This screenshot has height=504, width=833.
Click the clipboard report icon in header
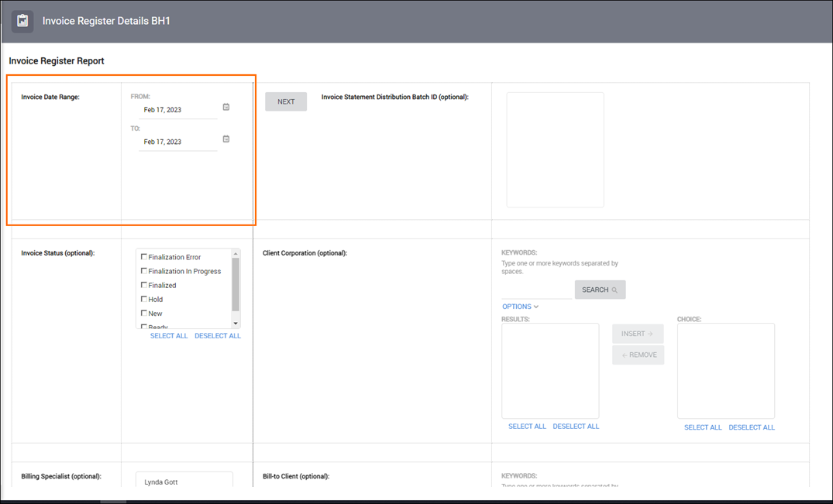(x=22, y=21)
